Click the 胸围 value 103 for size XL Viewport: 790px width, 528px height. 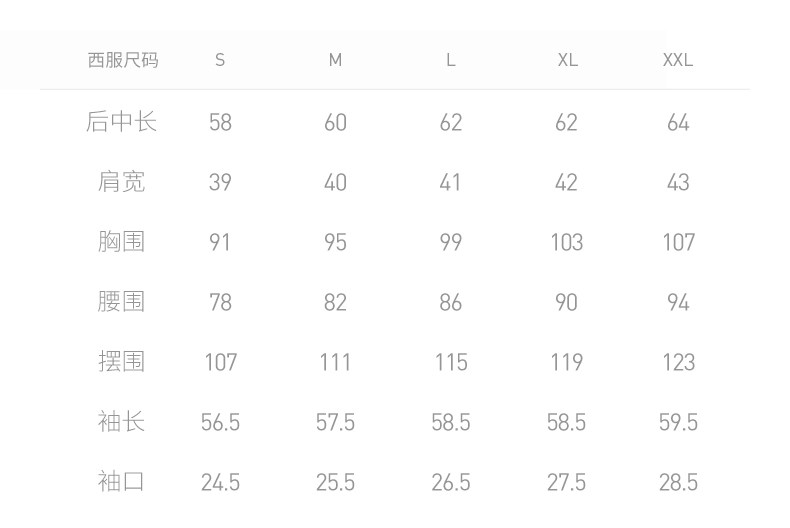click(x=567, y=243)
